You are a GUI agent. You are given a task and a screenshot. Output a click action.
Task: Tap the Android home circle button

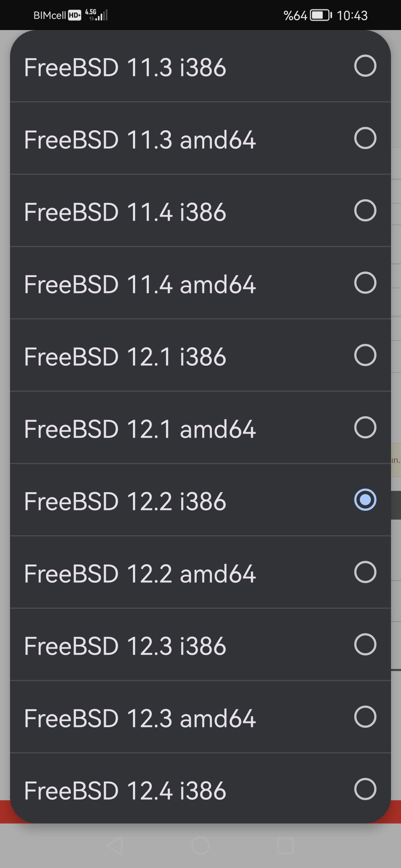pyautogui.click(x=200, y=846)
